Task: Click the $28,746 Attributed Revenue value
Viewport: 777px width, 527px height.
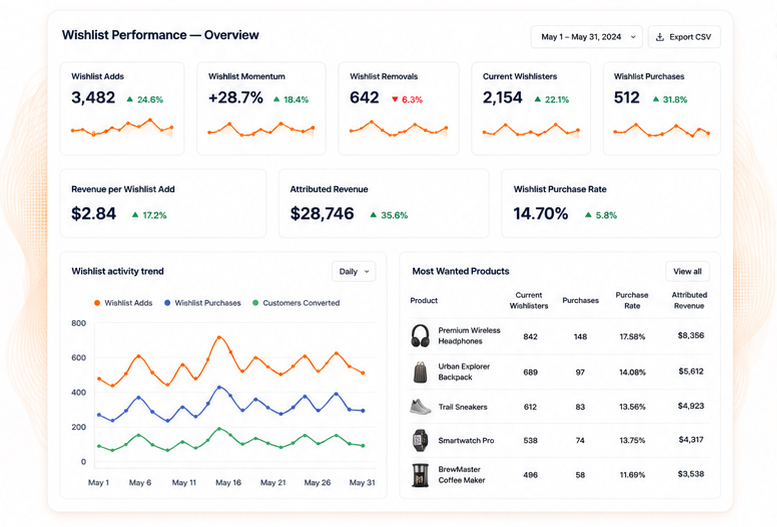Action: [322, 214]
